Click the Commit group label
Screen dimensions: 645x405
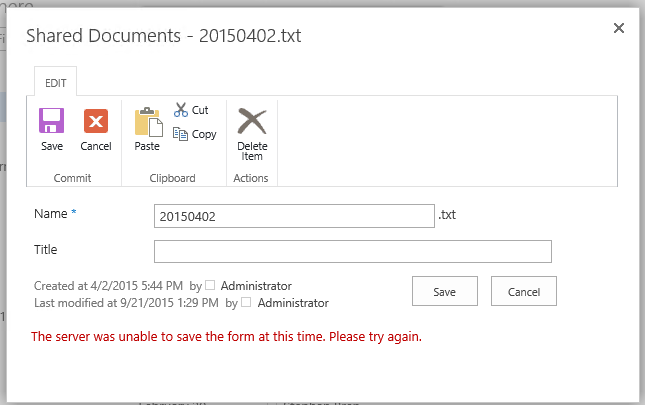point(73,178)
